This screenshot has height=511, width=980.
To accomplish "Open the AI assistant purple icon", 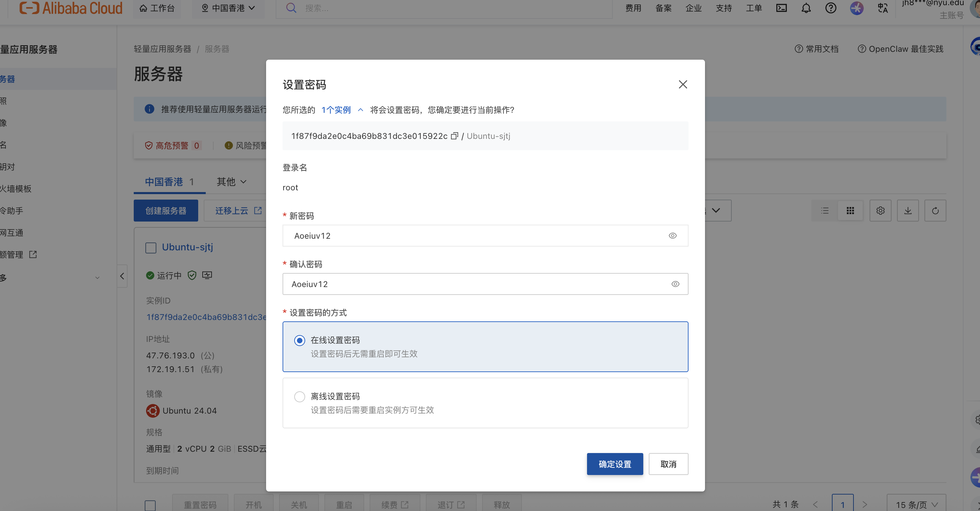I will point(856,8).
